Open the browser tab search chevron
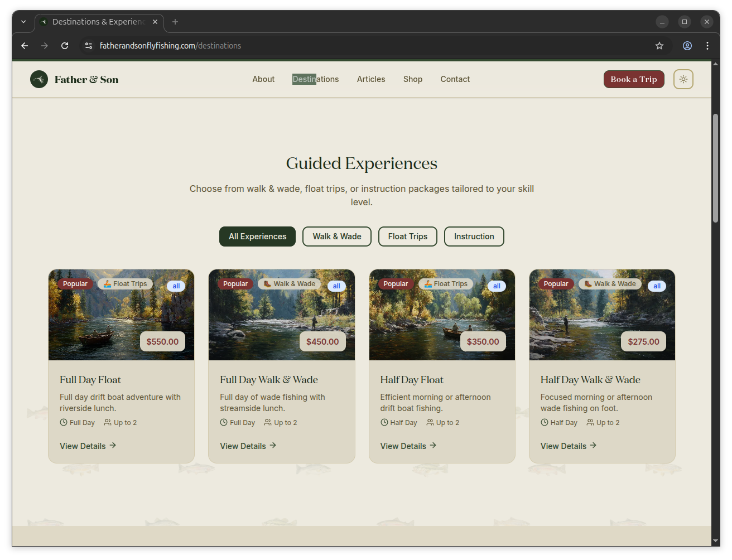The height and width of the screenshot is (560, 732). (23, 22)
